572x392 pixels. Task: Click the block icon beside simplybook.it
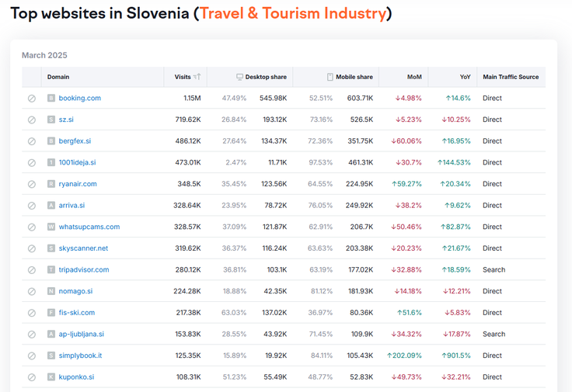[32, 356]
